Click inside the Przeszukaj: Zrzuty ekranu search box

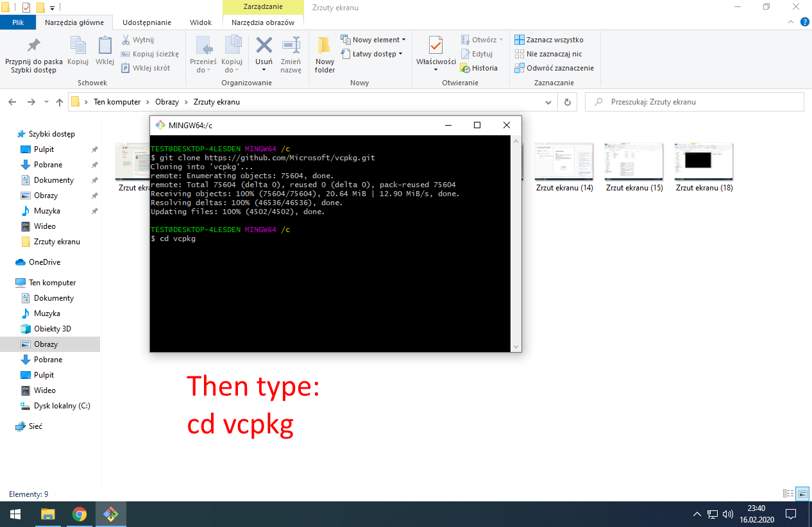pos(693,101)
